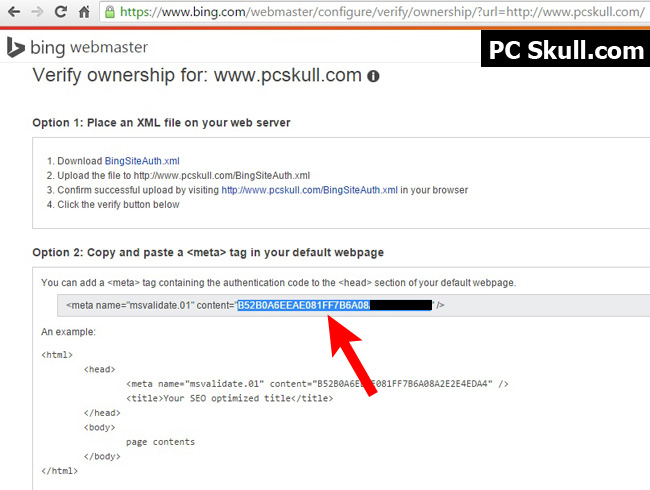Reload the page with the refresh icon
The width and height of the screenshot is (650, 490).
(x=60, y=13)
